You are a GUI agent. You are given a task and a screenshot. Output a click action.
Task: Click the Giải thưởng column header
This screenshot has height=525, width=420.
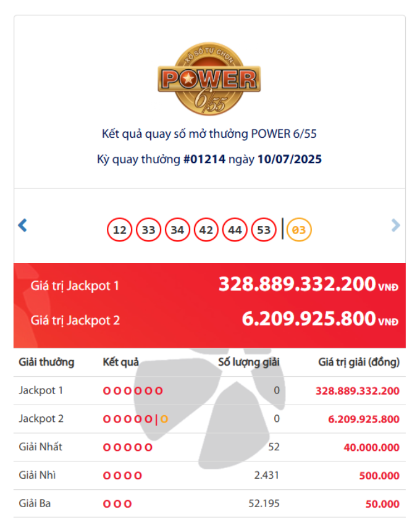(x=46, y=362)
